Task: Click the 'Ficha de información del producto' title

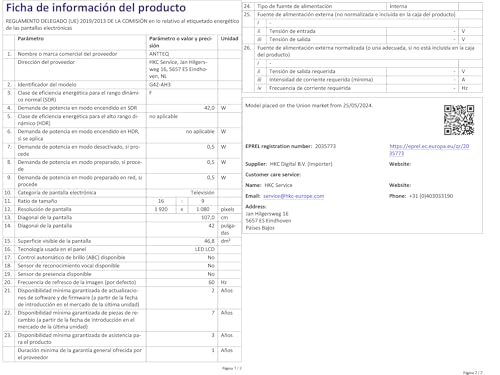Action: (96, 8)
